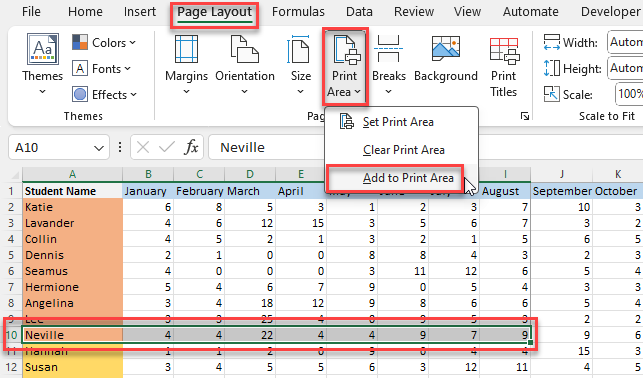Open the Breaks icon menu
643x378 pixels.
tap(388, 49)
